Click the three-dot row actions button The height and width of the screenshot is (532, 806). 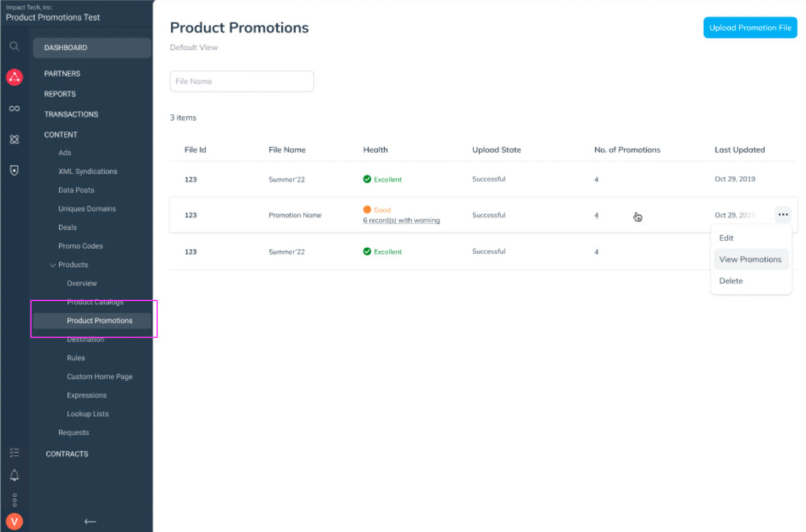pos(782,215)
